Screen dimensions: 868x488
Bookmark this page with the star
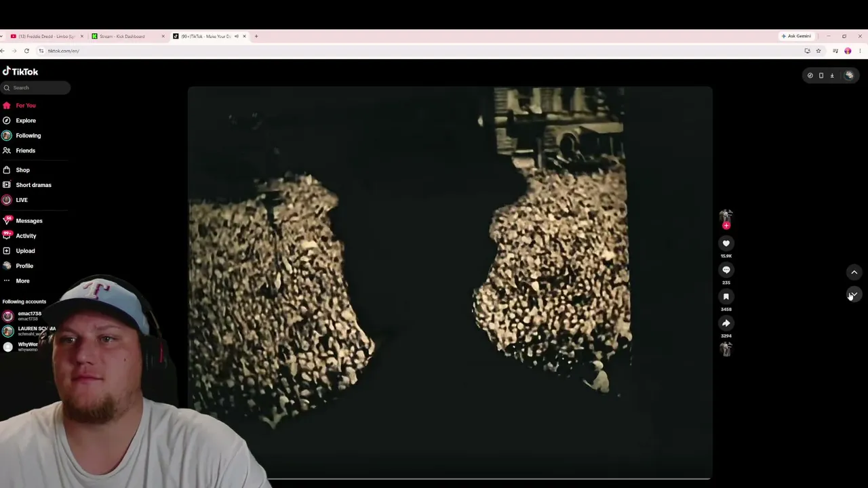818,51
